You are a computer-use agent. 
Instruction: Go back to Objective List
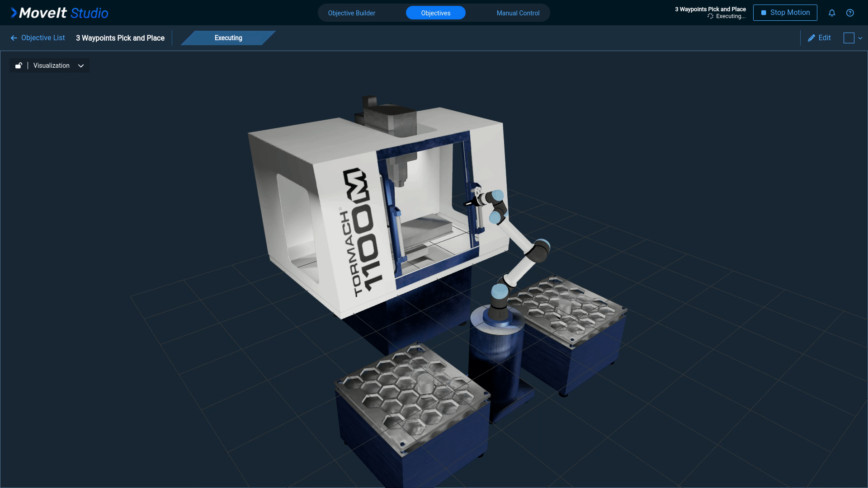click(x=38, y=38)
